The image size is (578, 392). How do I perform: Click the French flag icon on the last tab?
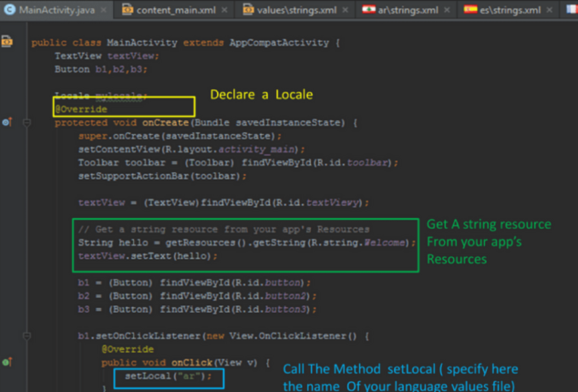pyautogui.click(x=571, y=10)
